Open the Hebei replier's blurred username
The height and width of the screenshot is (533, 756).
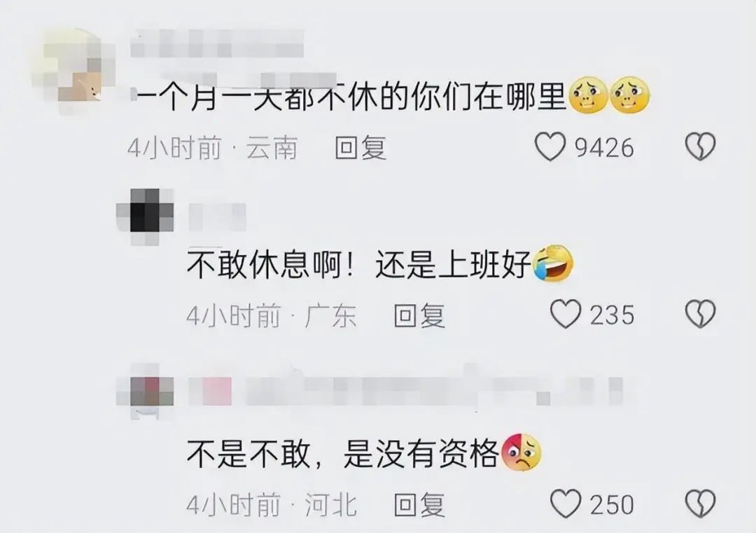click(405, 391)
